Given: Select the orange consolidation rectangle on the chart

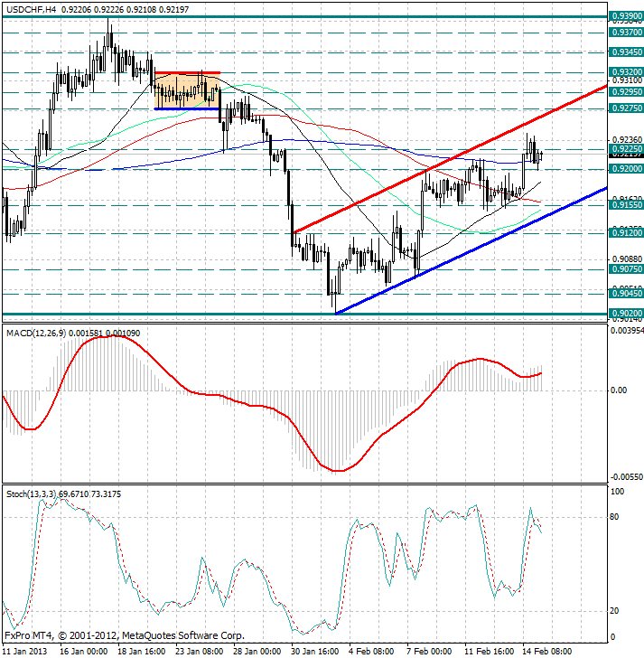Looking at the screenshot, I should coord(187,91).
